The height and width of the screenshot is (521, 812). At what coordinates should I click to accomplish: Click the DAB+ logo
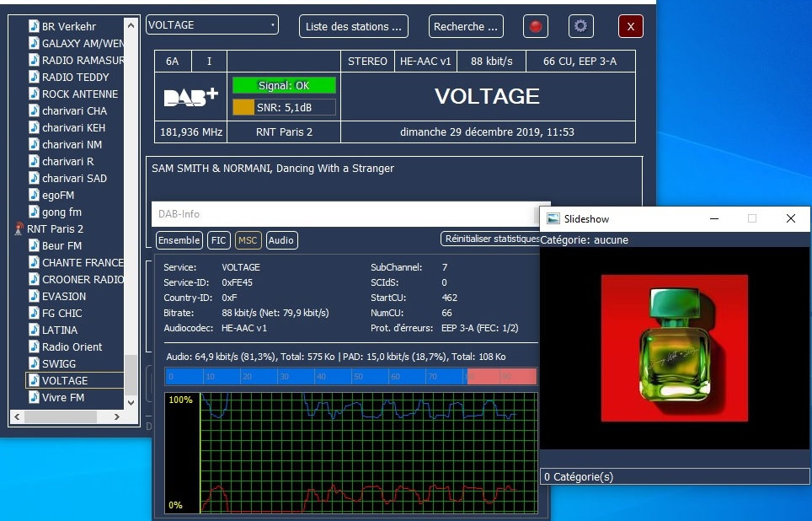click(x=190, y=97)
